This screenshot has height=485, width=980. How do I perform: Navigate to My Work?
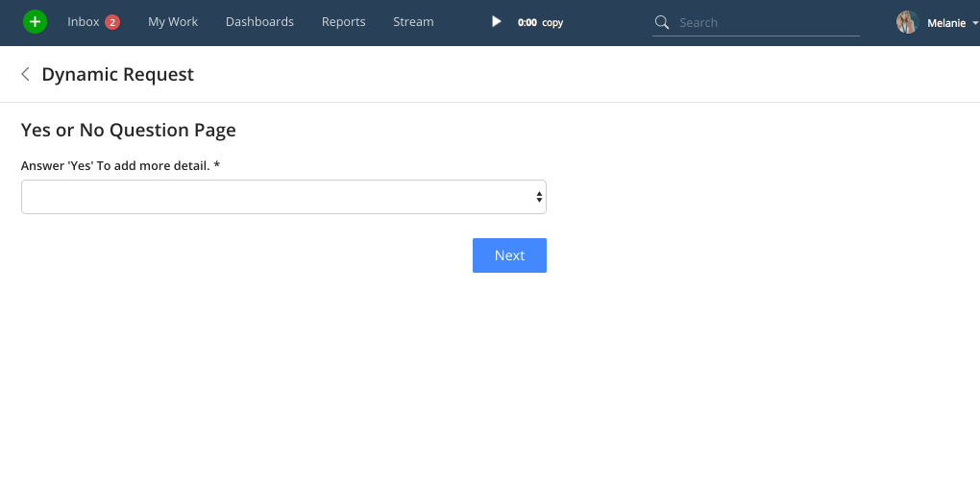(x=173, y=22)
